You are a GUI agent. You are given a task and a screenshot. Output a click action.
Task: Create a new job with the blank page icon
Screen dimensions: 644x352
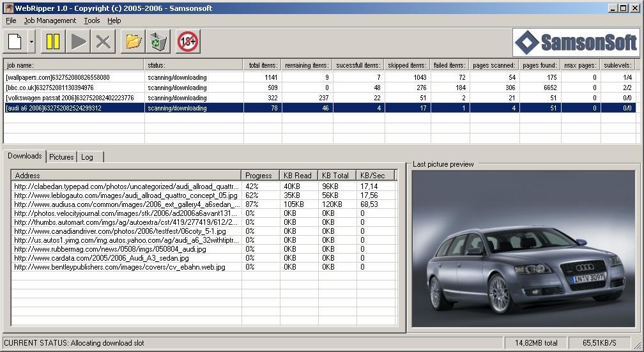pyautogui.click(x=15, y=42)
